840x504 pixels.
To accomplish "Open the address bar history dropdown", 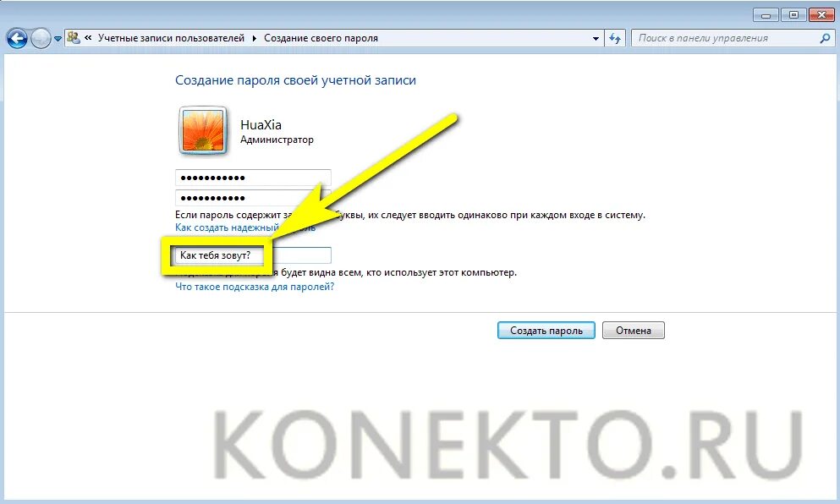I will (596, 39).
